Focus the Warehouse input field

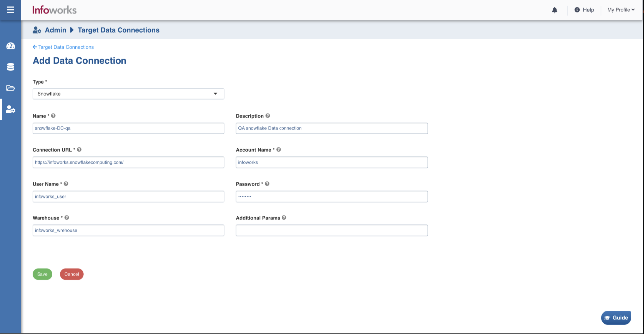coord(128,230)
